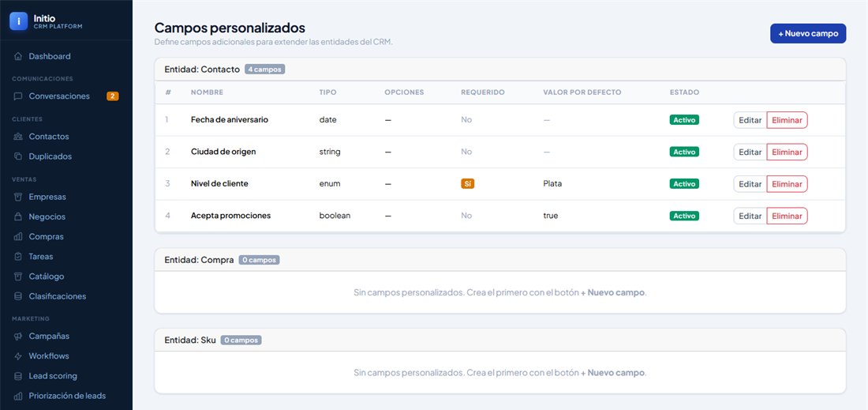This screenshot has width=868, height=410.
Task: Navigate to Lead scoring
Action: point(66,376)
